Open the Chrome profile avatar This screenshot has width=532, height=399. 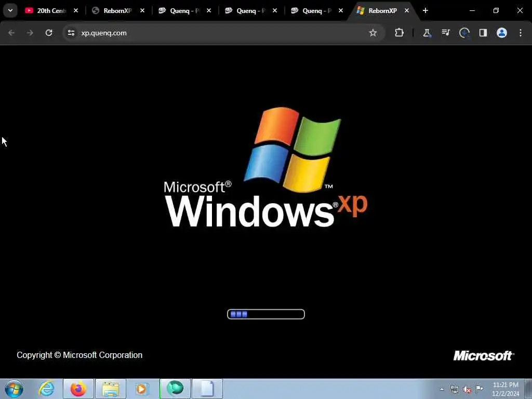(502, 33)
